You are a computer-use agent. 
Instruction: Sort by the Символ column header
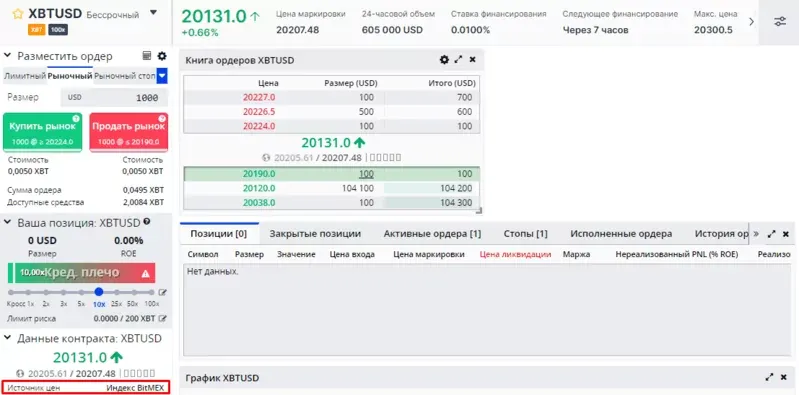[x=203, y=254]
